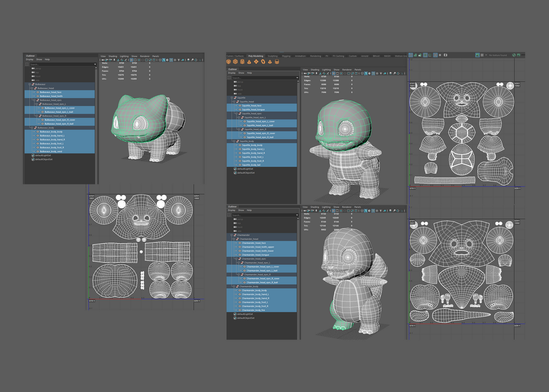
Task: Select Charmander_head_eyes_L_cover in the outliner
Action: pos(262,266)
